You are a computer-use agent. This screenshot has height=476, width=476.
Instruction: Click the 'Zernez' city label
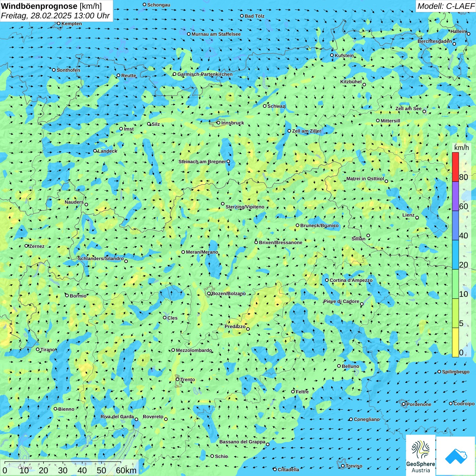[x=37, y=246]
